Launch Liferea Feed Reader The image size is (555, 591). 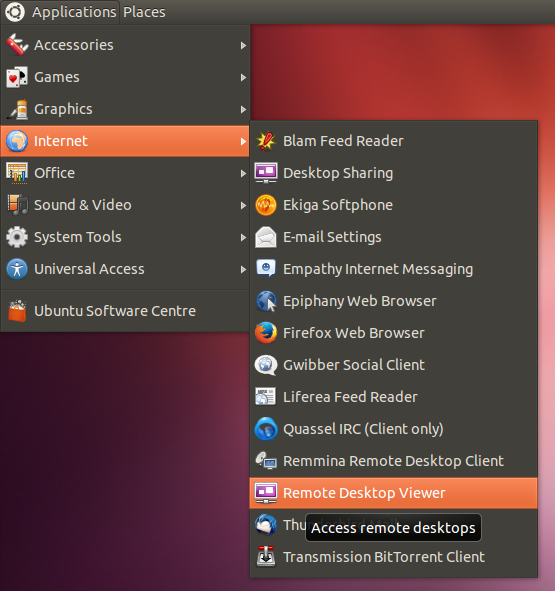coord(394,397)
